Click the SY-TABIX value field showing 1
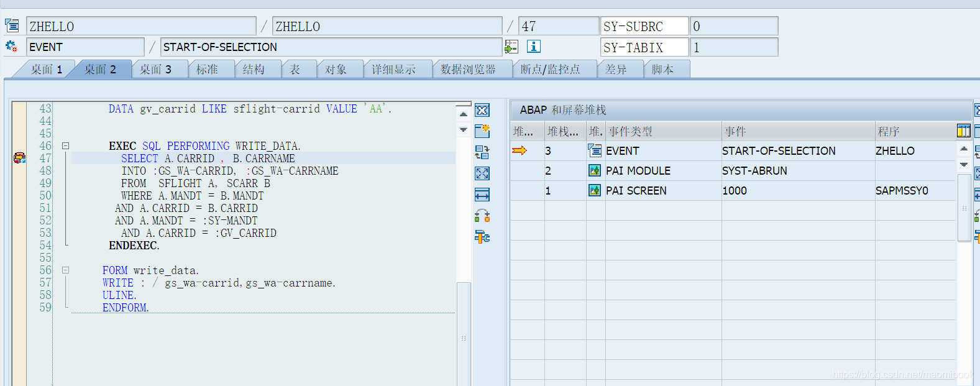 pyautogui.click(x=734, y=47)
